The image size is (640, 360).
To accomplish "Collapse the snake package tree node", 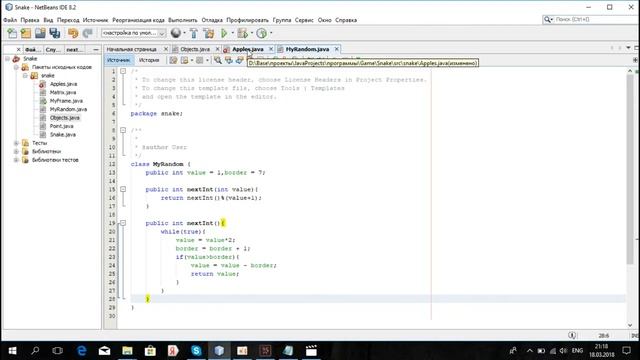I will coord(25,76).
